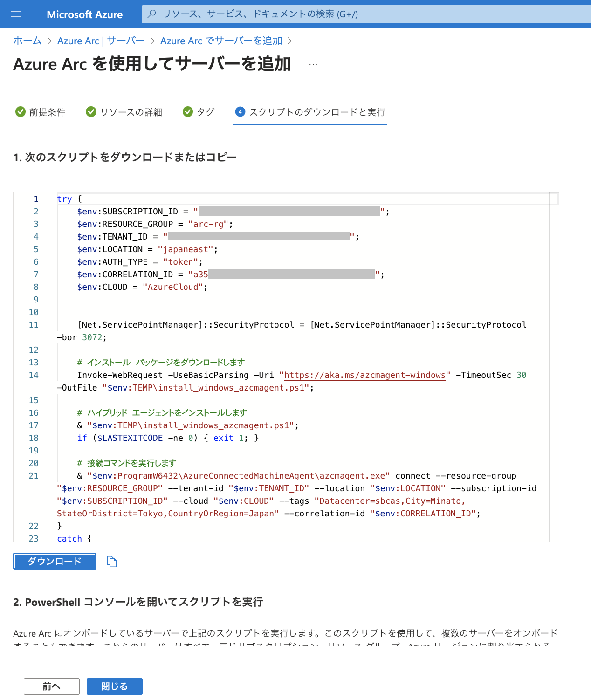Click Invoke-WebRequest on line 14

pos(120,375)
